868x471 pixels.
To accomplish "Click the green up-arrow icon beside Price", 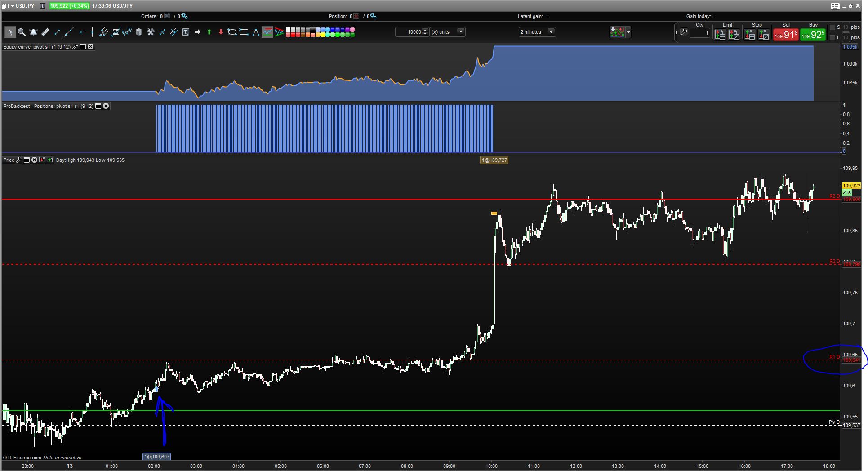I will tap(49, 160).
